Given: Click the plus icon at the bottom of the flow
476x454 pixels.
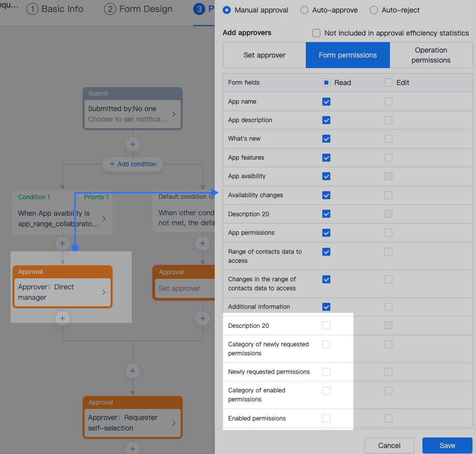Looking at the screenshot, I should tap(132, 448).
